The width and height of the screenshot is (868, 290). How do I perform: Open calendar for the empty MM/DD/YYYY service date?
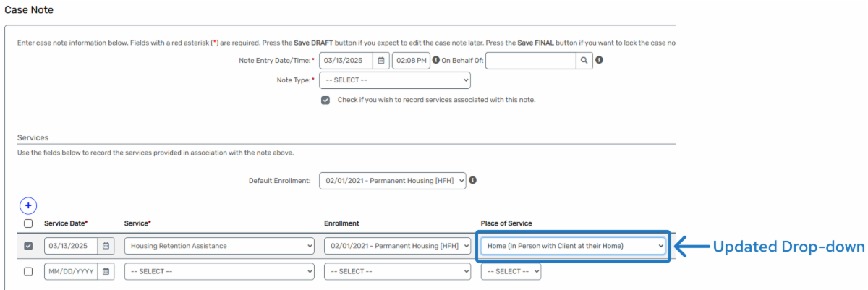pos(106,271)
